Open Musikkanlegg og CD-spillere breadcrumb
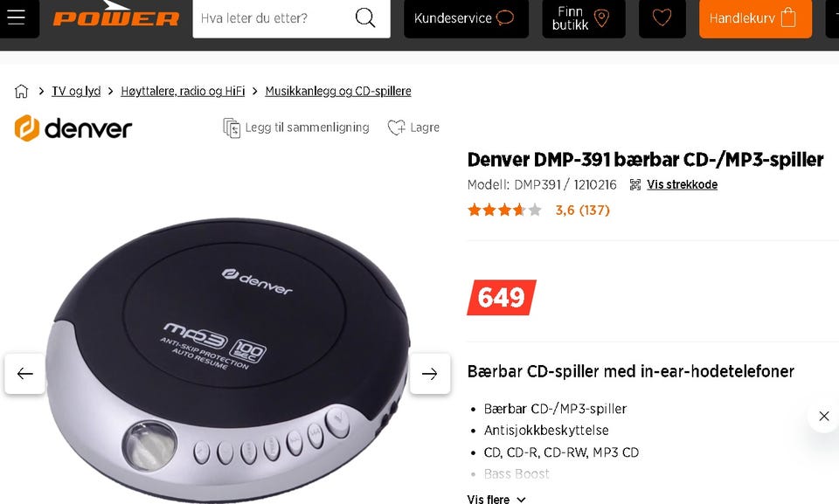 (338, 92)
